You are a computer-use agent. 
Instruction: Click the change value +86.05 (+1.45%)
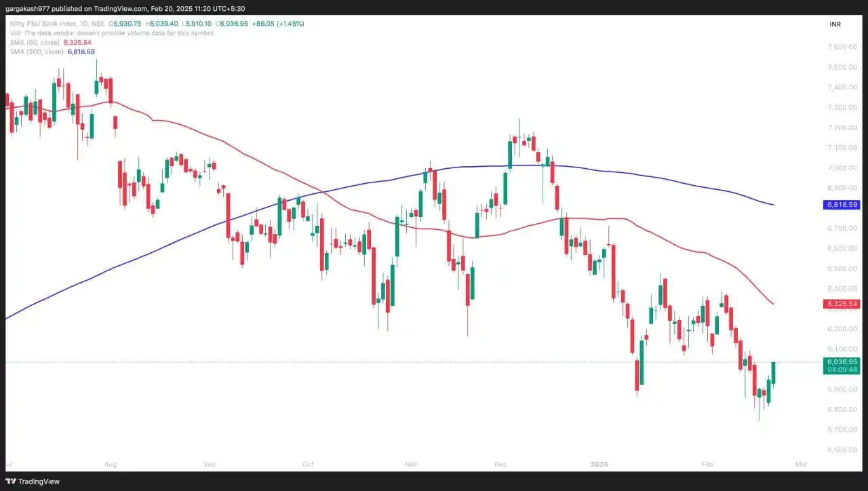pos(278,24)
